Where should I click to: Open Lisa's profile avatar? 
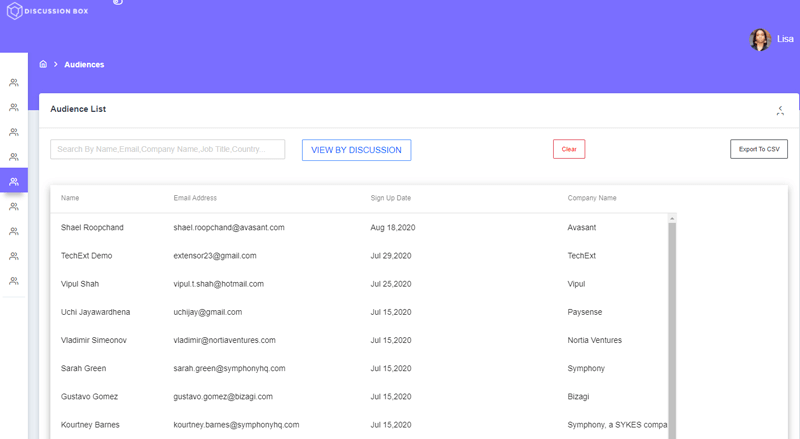coord(760,39)
